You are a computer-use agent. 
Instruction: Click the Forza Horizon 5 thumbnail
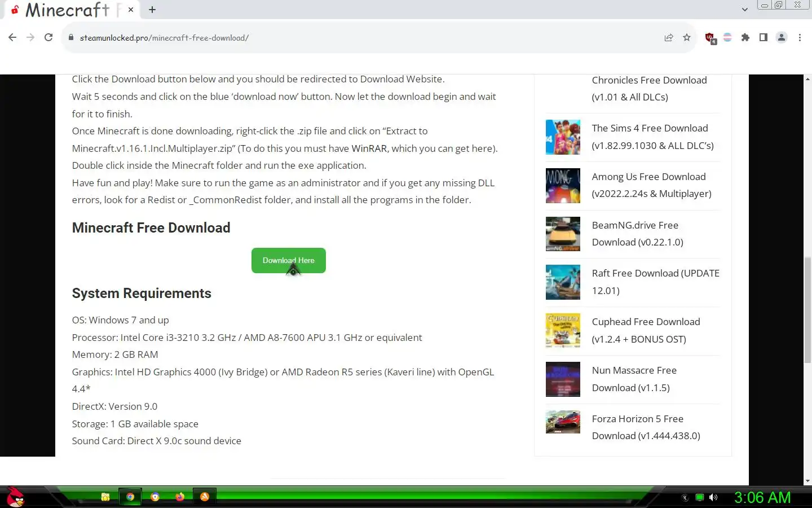coord(563,422)
